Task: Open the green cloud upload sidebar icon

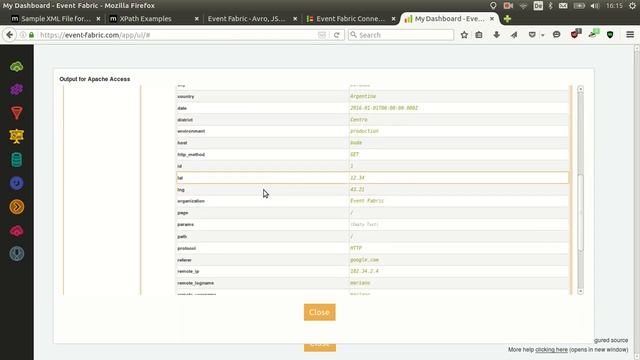Action: click(17, 67)
